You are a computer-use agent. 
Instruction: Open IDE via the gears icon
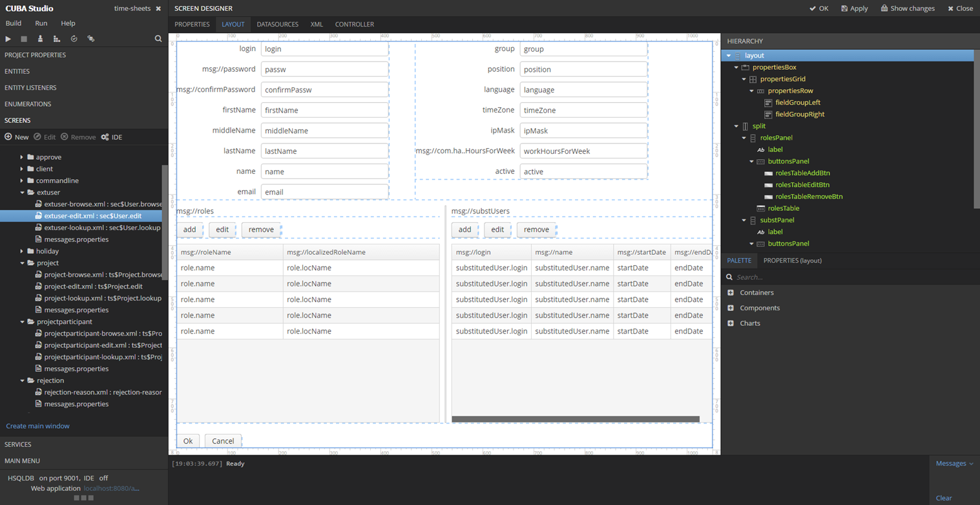coord(105,137)
